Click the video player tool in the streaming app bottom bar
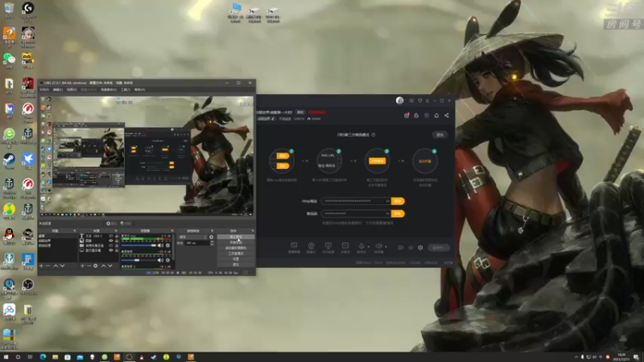 pyautogui.click(x=345, y=248)
